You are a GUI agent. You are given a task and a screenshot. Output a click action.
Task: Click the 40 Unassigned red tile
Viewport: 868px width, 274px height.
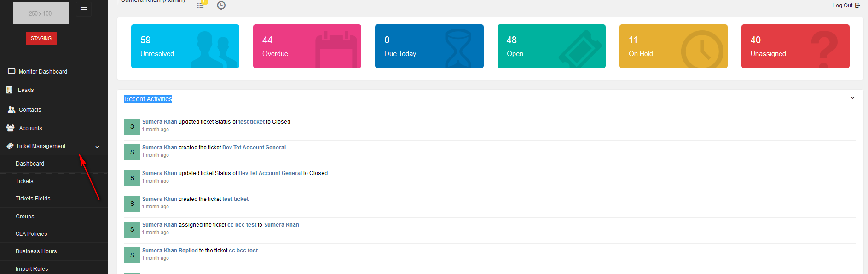click(x=795, y=46)
